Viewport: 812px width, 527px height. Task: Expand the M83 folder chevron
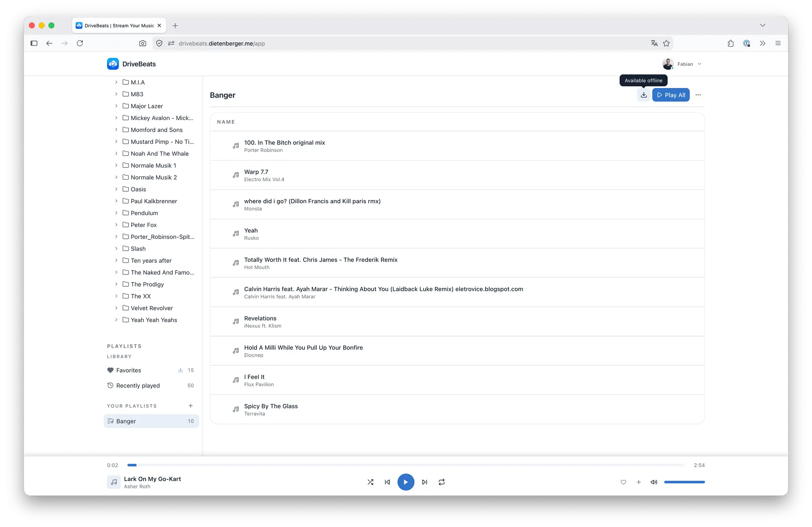[x=116, y=94]
